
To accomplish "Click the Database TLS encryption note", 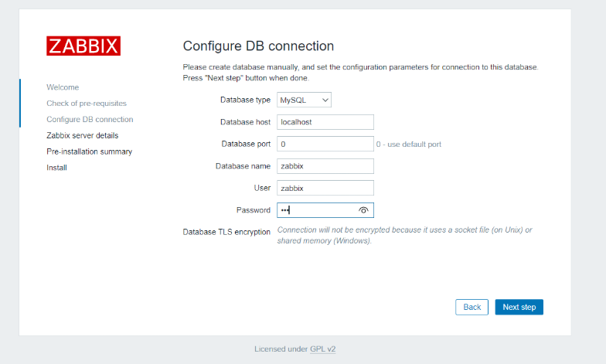I will click(404, 236).
